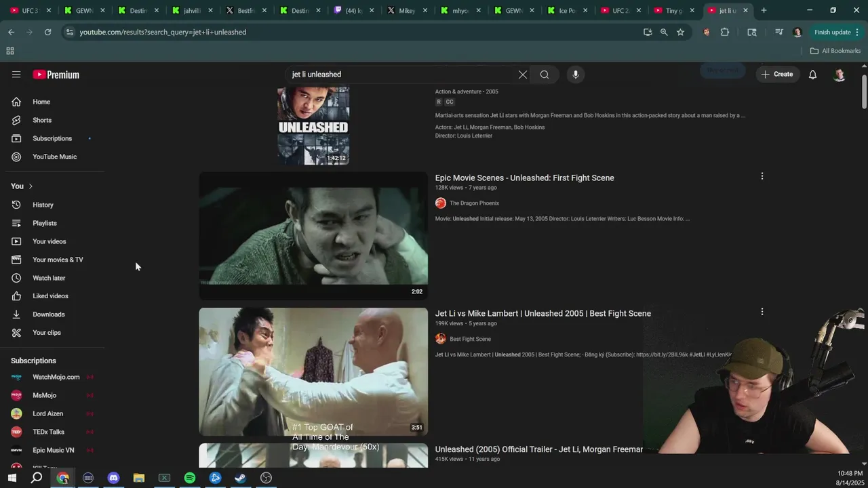Bookmark this page with the star icon
868x488 pixels.
click(x=680, y=32)
